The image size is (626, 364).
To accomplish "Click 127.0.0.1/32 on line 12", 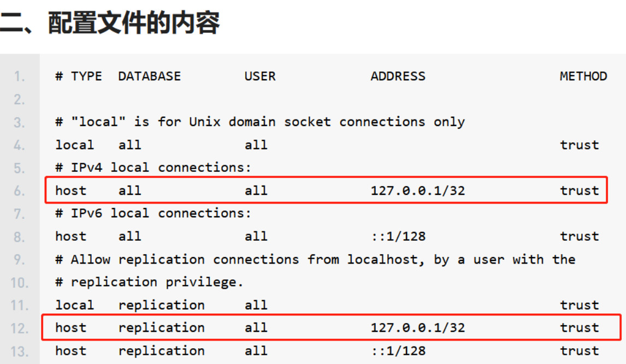I will click(x=418, y=328).
